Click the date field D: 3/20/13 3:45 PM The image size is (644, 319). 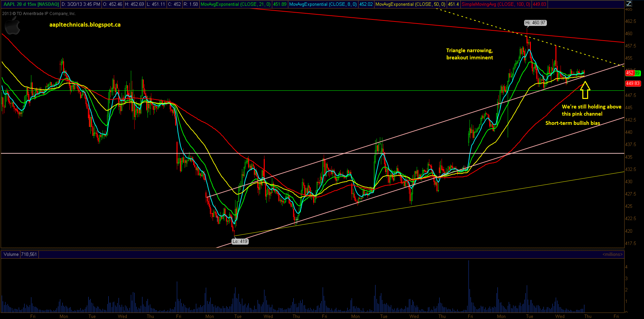point(81,4)
